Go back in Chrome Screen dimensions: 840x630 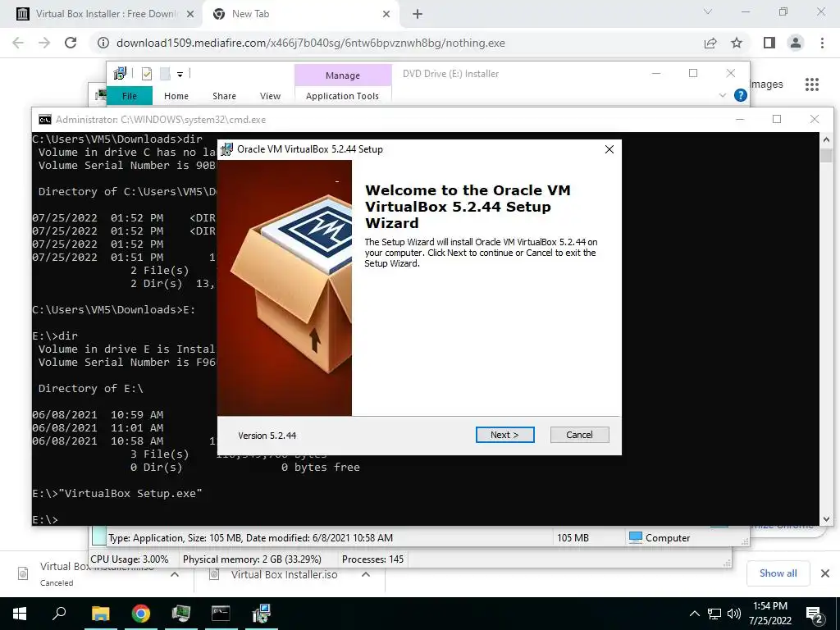tap(18, 43)
